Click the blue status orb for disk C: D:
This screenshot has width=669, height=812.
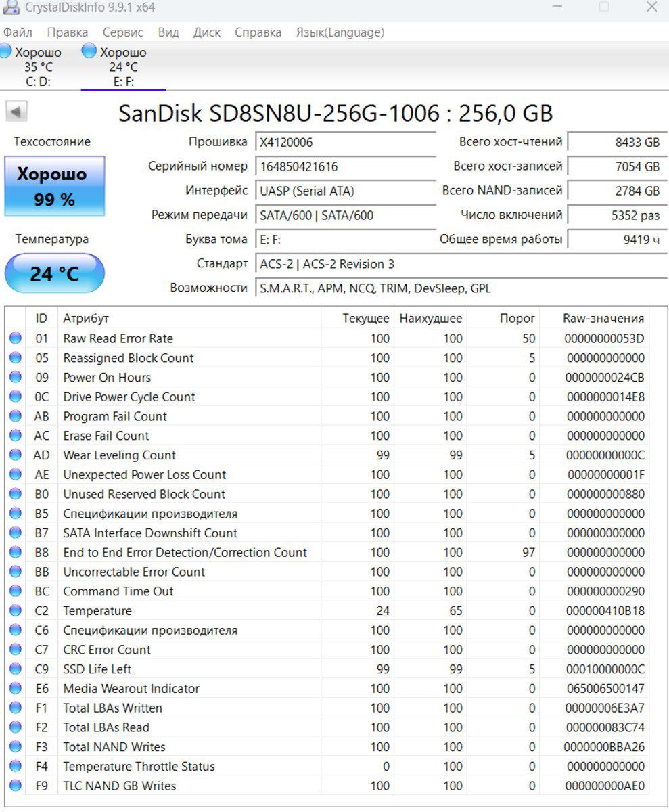(x=5, y=51)
